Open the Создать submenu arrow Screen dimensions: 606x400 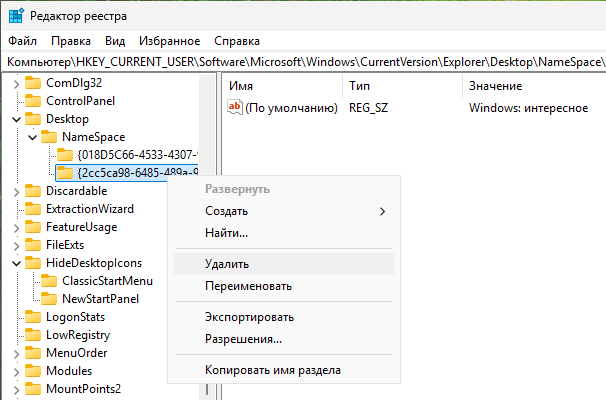click(382, 211)
